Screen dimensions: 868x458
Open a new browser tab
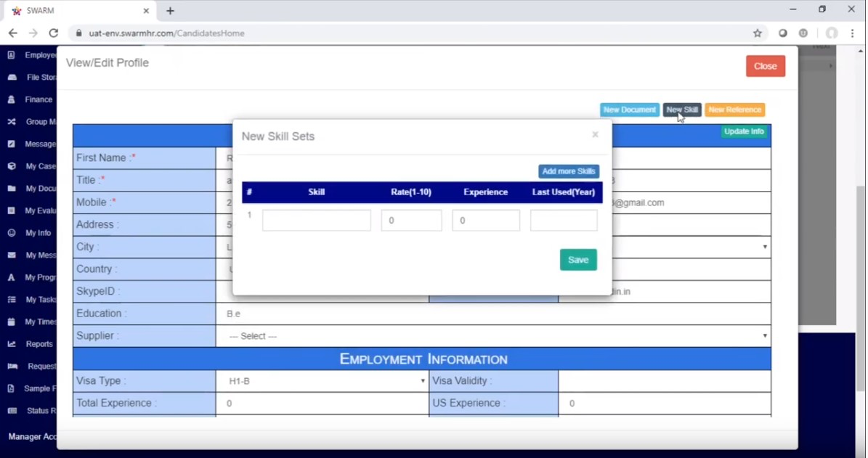click(170, 11)
